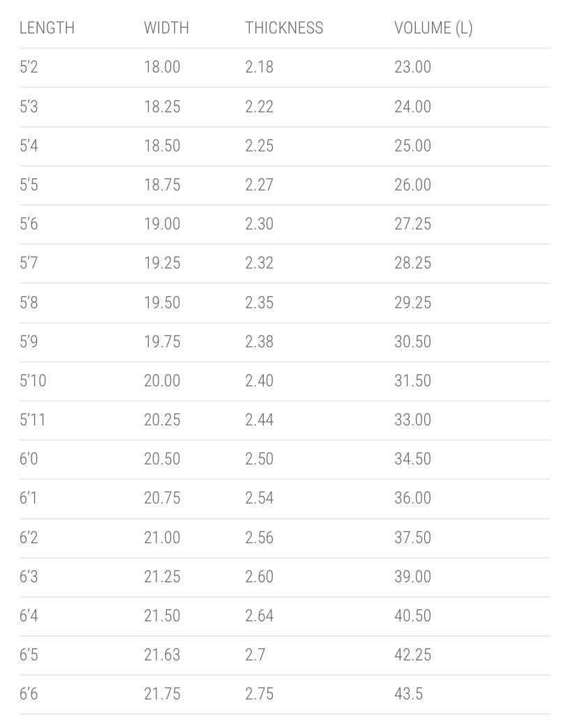The width and height of the screenshot is (561, 728).
Task: Click thickness value 2.35
Action: pyautogui.click(x=259, y=303)
